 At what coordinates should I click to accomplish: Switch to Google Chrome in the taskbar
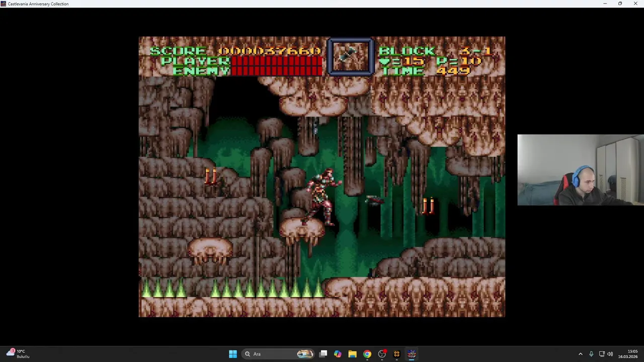[367, 354]
